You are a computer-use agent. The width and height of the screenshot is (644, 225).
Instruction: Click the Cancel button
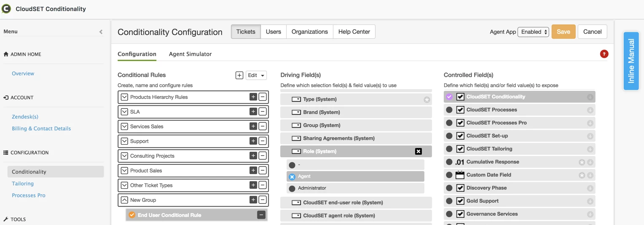click(593, 32)
